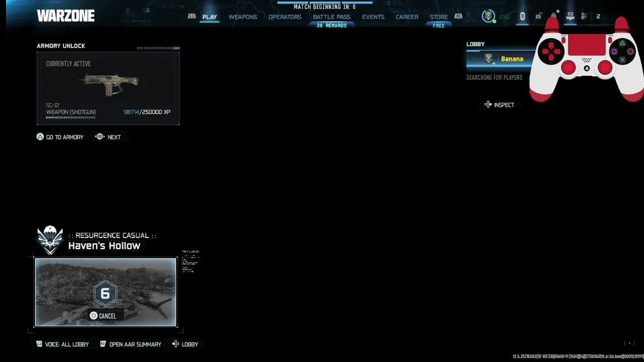Click the d-pad glyph beside LOBBY at bottom
The image size is (644, 362).
click(176, 344)
